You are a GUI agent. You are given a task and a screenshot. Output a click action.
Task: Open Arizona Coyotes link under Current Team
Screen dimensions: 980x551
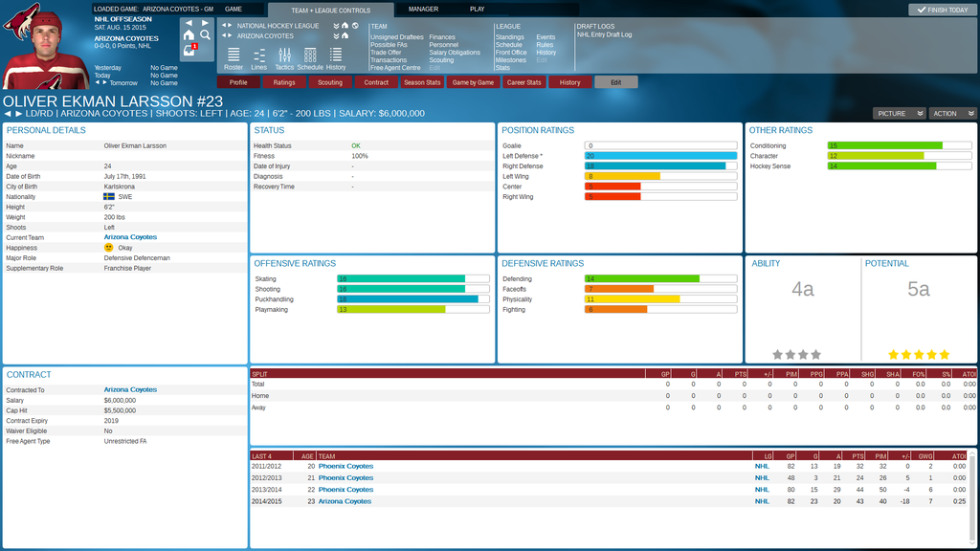(x=130, y=237)
